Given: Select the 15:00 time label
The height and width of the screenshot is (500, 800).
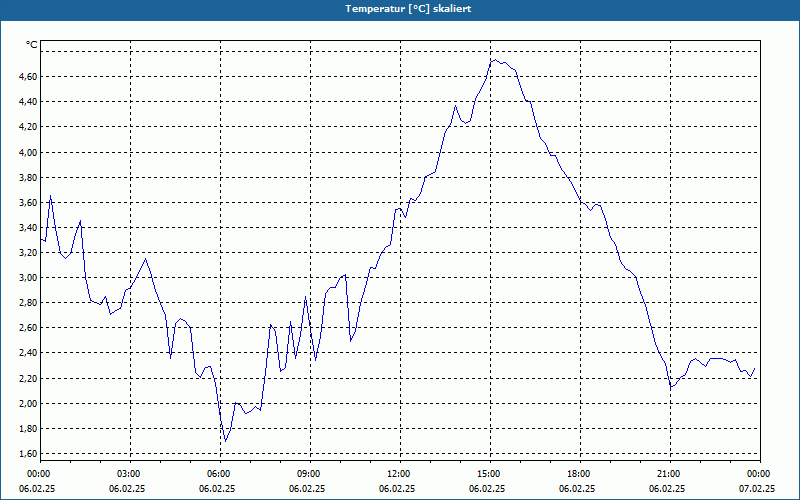Looking at the screenshot, I should (x=490, y=474).
